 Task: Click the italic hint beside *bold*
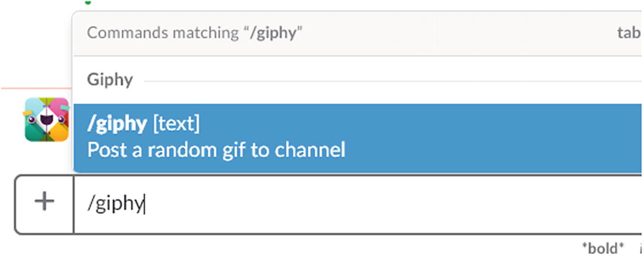639,247
